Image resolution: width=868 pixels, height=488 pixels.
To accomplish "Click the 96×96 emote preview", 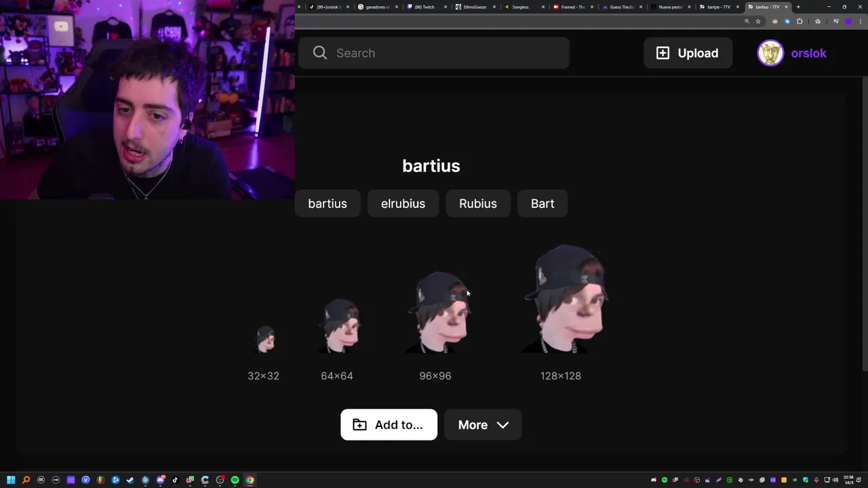I will (x=439, y=312).
